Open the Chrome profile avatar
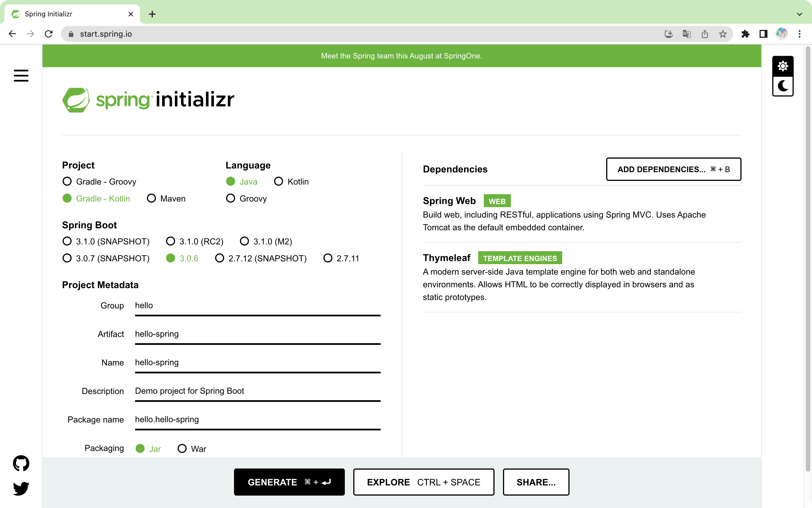Viewport: 812px width, 508px height. pyautogui.click(x=782, y=34)
